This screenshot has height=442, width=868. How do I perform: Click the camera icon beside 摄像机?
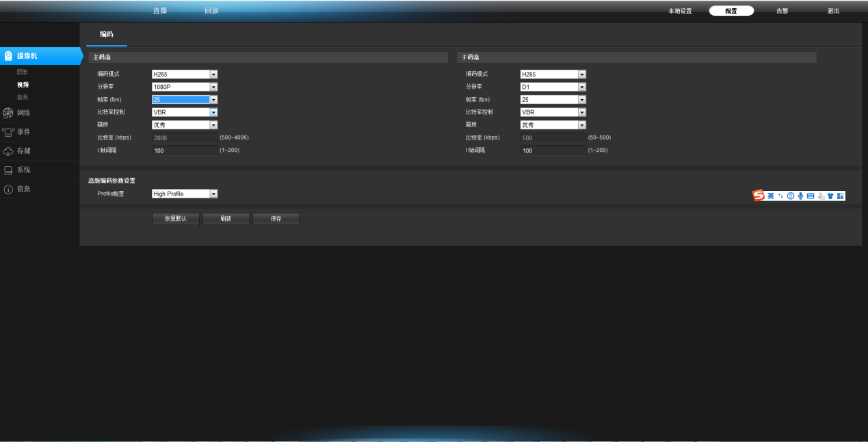[8, 56]
